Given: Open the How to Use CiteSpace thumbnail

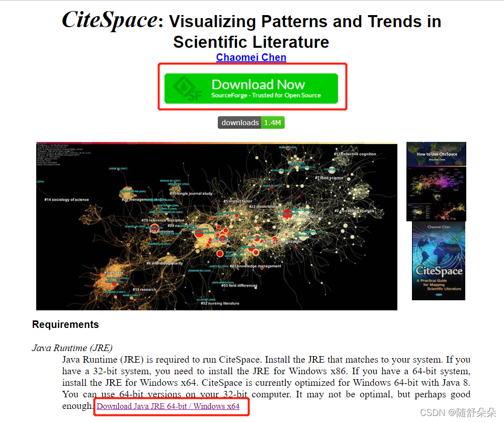Looking at the screenshot, I should [436, 182].
